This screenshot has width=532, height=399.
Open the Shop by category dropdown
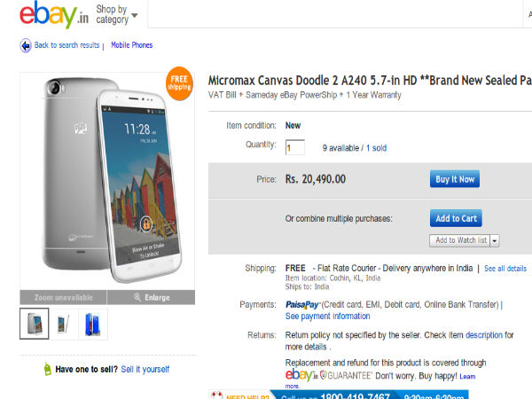click(x=117, y=15)
